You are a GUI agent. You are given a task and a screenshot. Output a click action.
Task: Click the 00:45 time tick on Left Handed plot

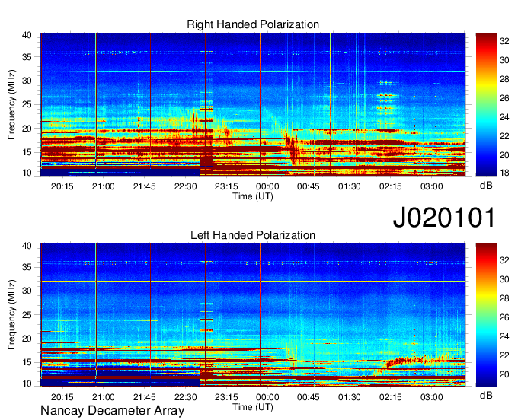click(x=309, y=397)
